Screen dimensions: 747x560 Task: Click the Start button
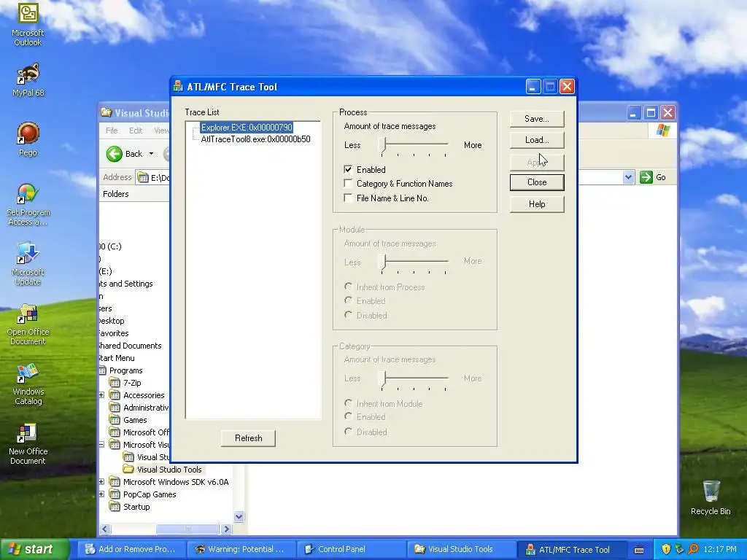coord(34,549)
